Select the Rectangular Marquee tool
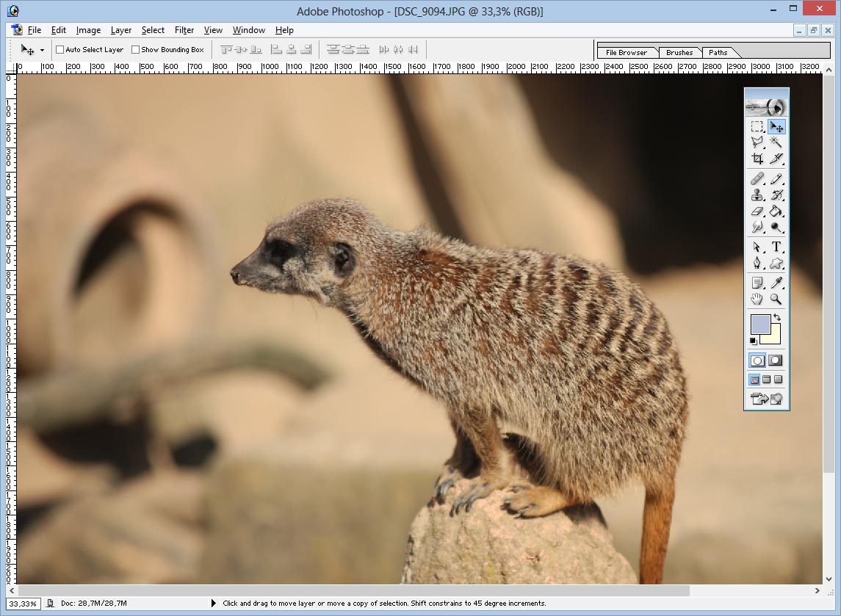841x616 pixels. coord(757,127)
